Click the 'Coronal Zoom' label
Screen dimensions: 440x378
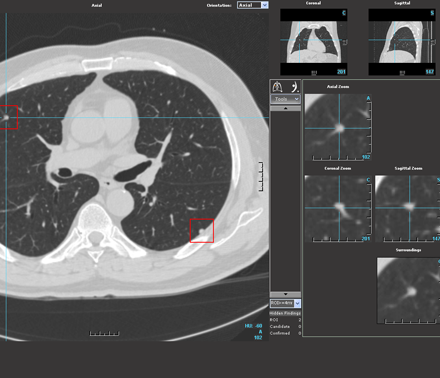pos(338,168)
